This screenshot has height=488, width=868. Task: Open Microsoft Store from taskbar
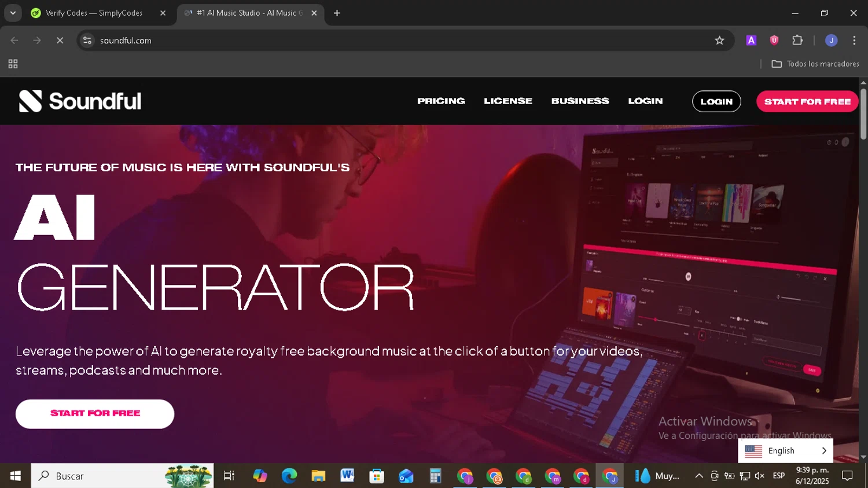[377, 476]
